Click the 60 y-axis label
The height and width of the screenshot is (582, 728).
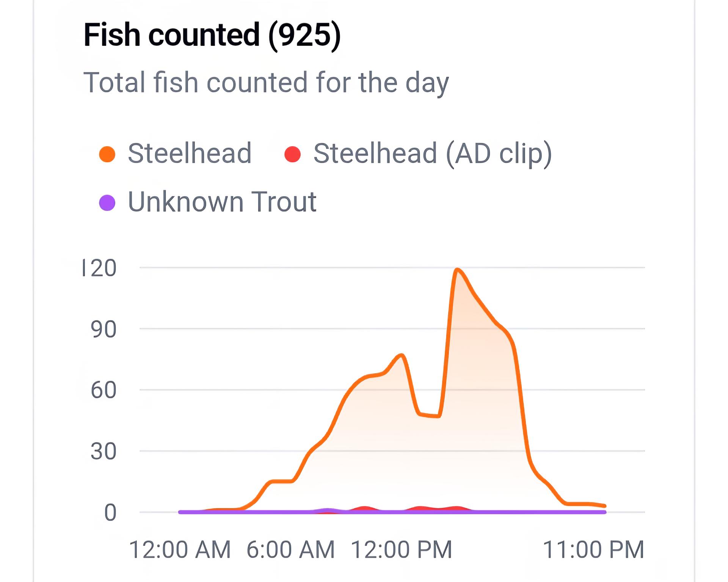(x=104, y=390)
